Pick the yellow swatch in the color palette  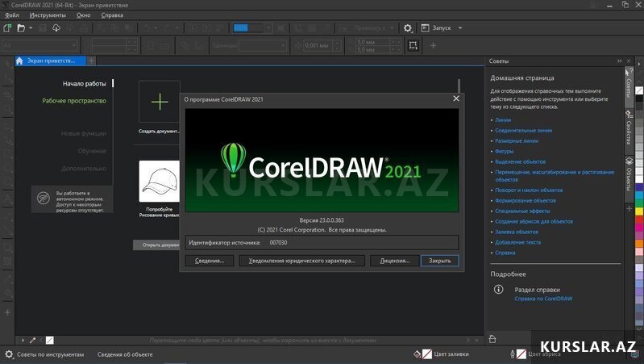click(x=639, y=211)
